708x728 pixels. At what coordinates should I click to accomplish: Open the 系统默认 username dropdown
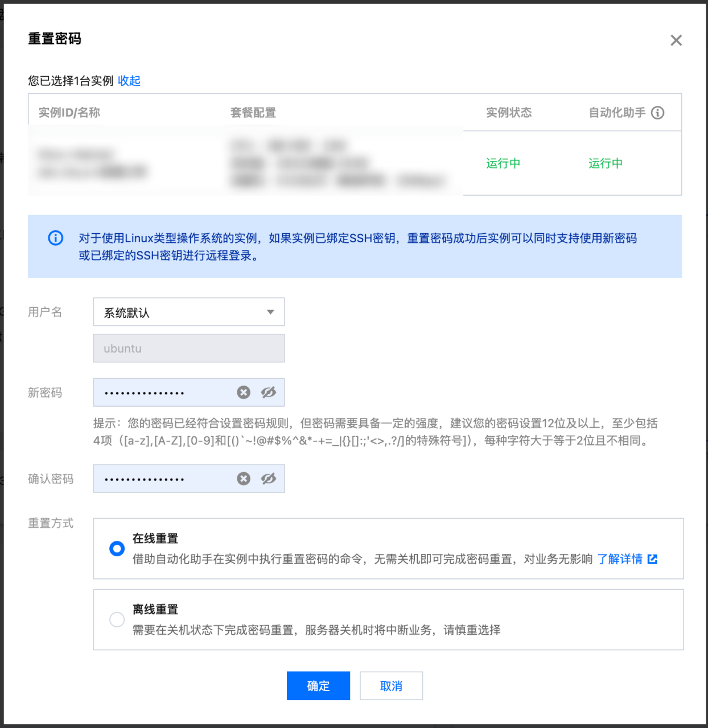(189, 312)
